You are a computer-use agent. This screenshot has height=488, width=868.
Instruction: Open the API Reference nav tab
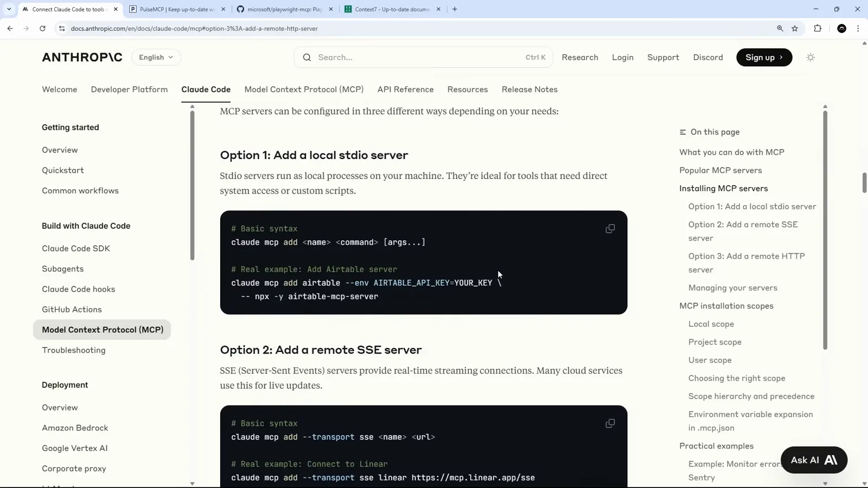405,89
